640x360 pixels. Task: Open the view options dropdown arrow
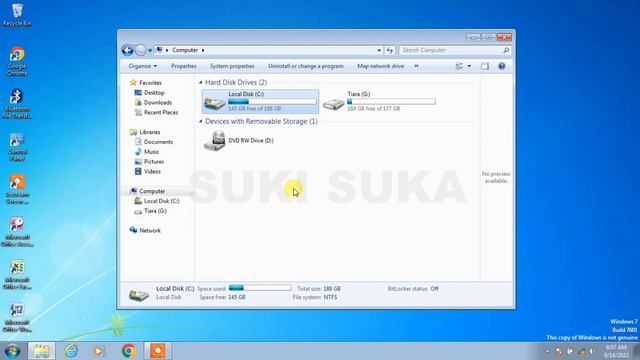(x=469, y=66)
